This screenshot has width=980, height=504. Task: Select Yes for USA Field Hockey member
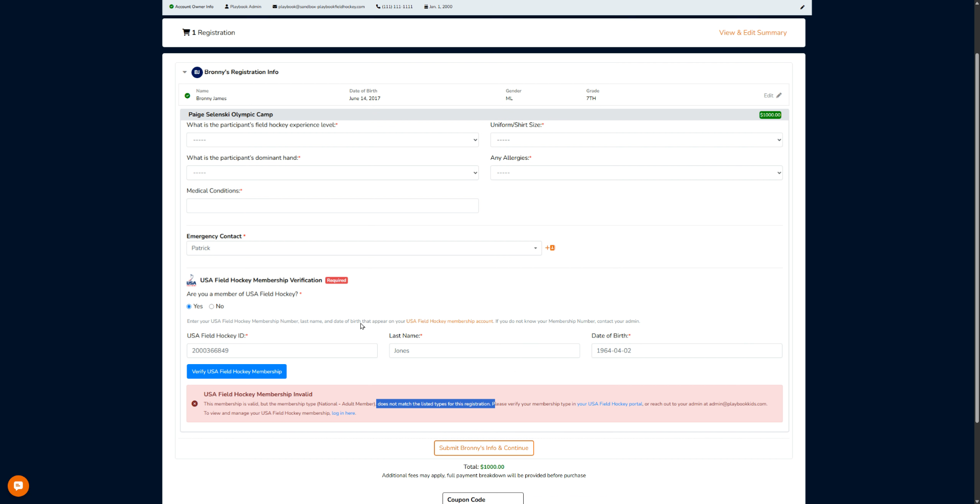point(189,306)
